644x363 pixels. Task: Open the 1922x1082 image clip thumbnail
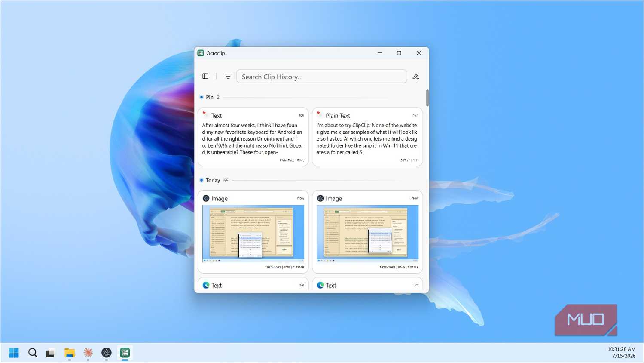click(367, 234)
